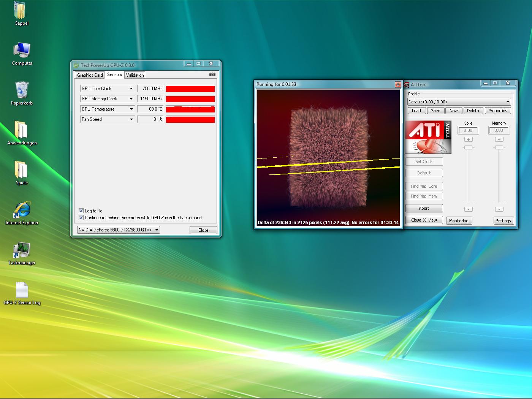Open ATITool Settings

pyautogui.click(x=503, y=221)
